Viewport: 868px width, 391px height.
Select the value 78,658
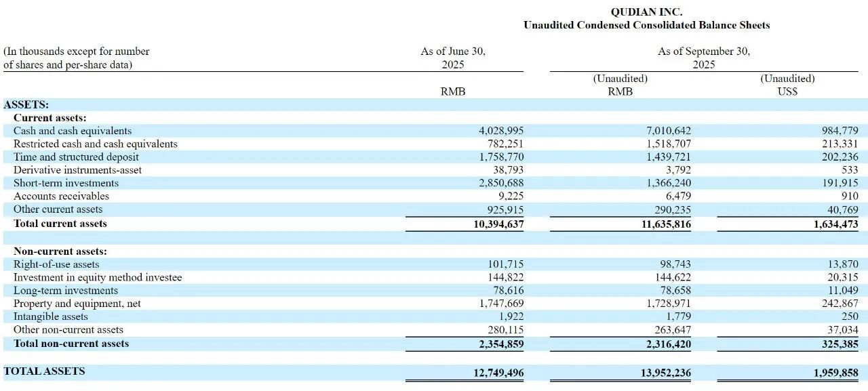pos(676,290)
